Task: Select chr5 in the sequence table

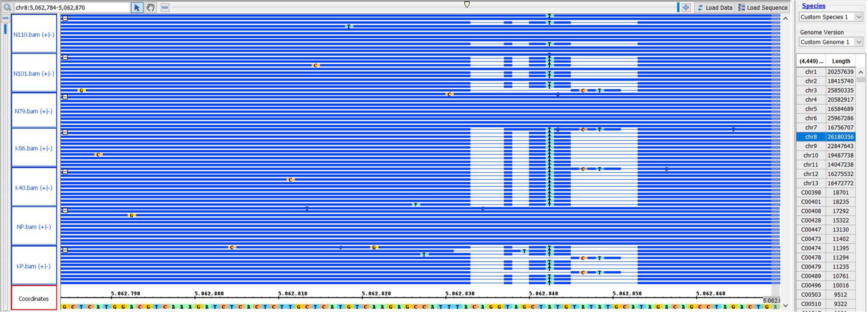Action: (x=811, y=109)
